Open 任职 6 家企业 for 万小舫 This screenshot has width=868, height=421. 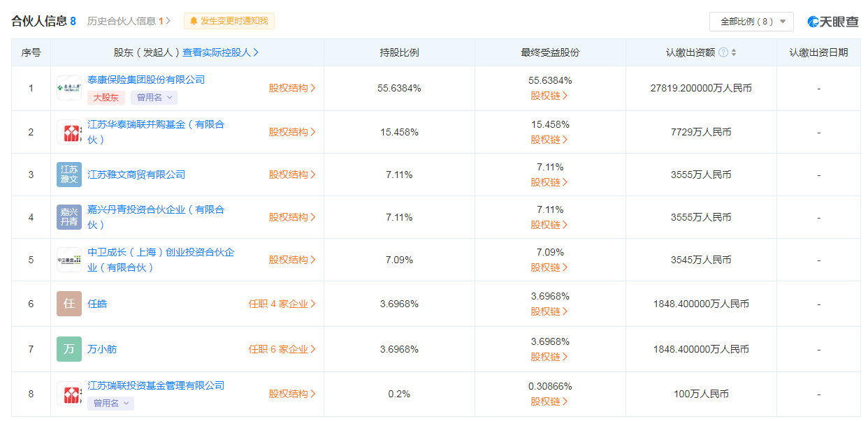pos(282,349)
